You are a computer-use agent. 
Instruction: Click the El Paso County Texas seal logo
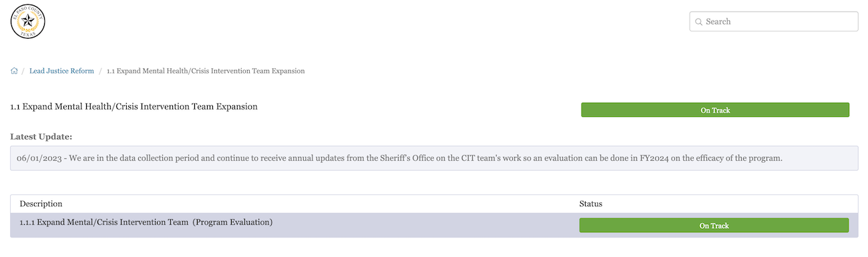[x=28, y=21]
